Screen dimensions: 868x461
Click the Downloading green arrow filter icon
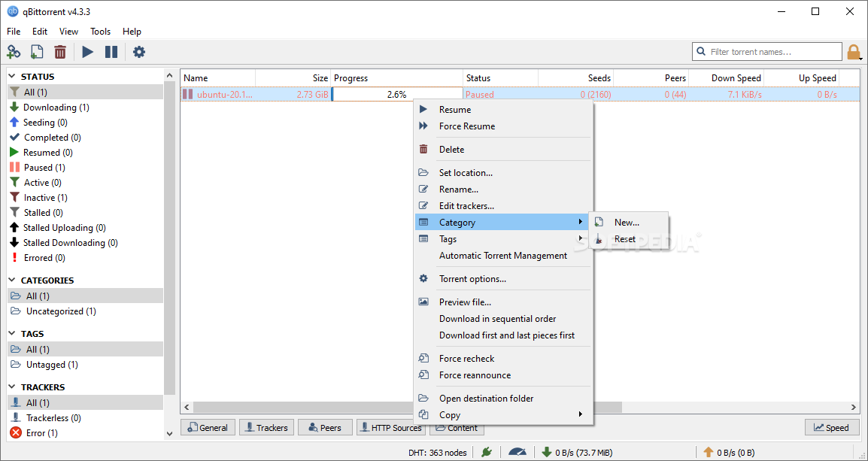[14, 108]
